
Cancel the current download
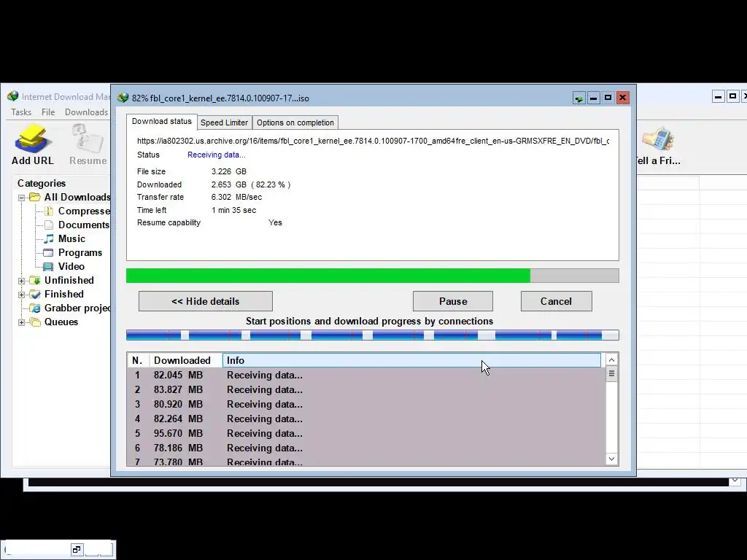pyautogui.click(x=556, y=301)
